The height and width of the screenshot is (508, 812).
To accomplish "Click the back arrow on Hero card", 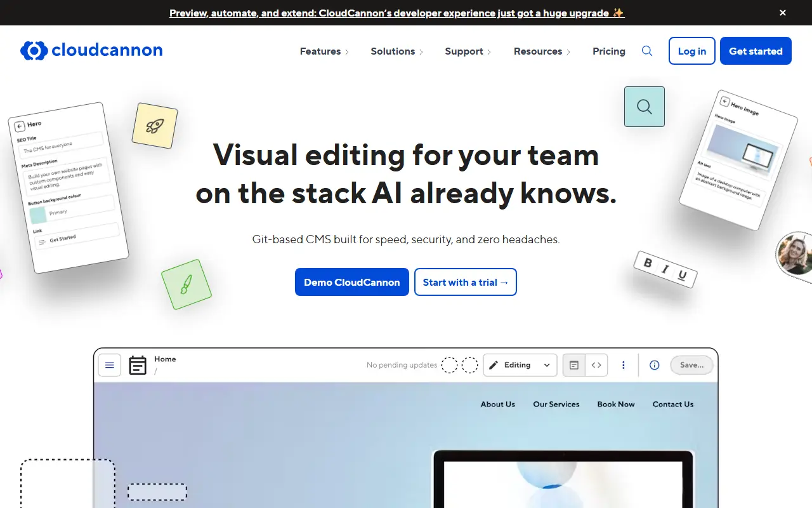I will click(x=19, y=126).
